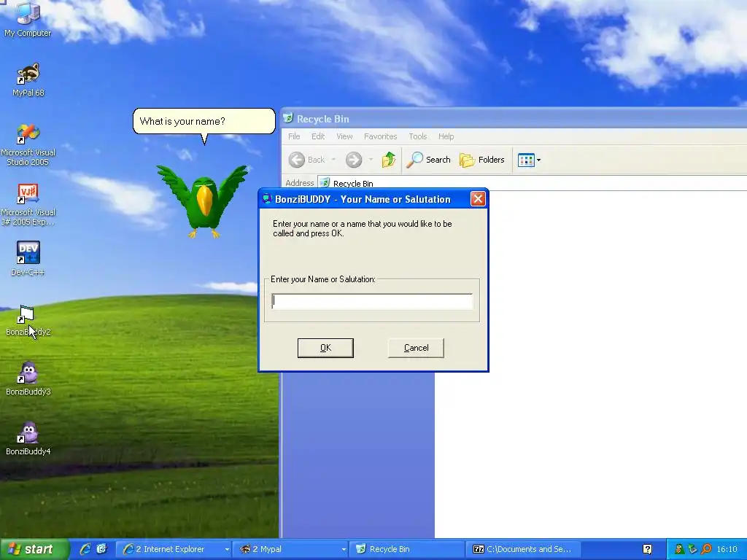Open Favorites menu in Recycle Bin
Screen dimensions: 747x560
[x=380, y=136]
